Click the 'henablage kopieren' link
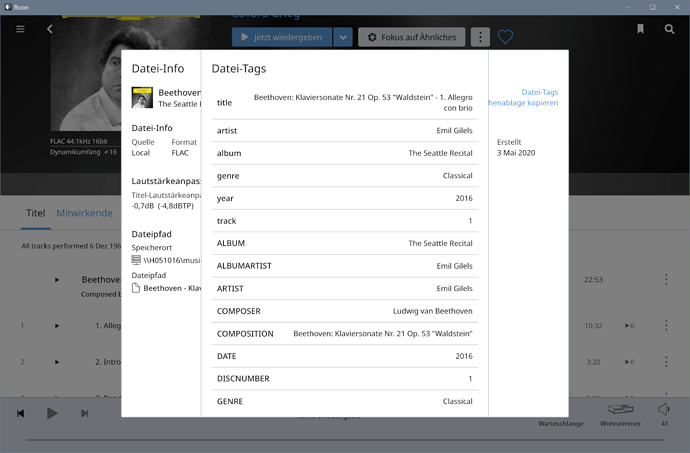Screen dimensions: 690x453 pyautogui.click(x=523, y=103)
